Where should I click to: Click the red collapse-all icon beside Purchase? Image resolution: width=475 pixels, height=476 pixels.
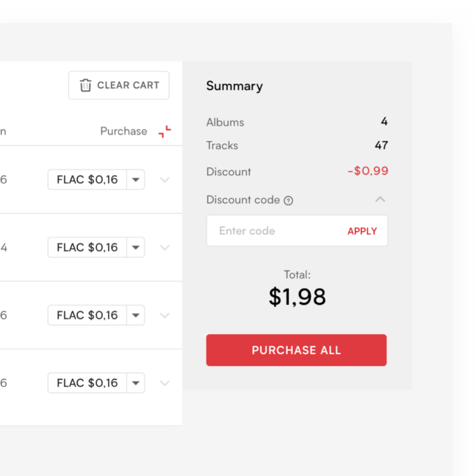coord(164,131)
